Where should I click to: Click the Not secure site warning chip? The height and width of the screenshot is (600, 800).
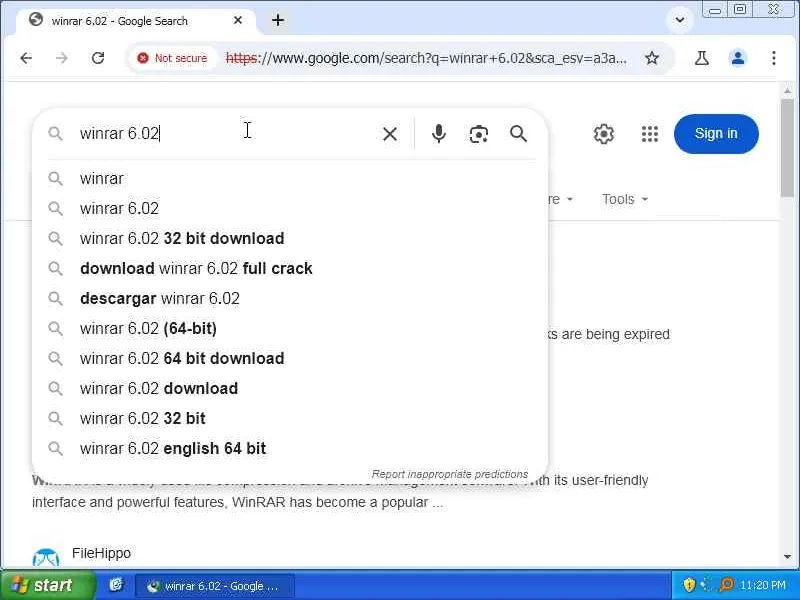pos(172,58)
